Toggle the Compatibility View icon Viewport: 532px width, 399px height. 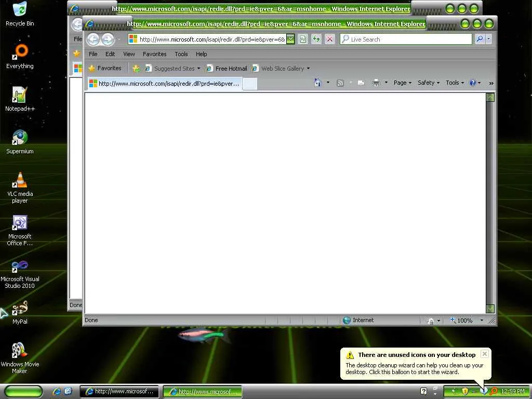(303, 39)
